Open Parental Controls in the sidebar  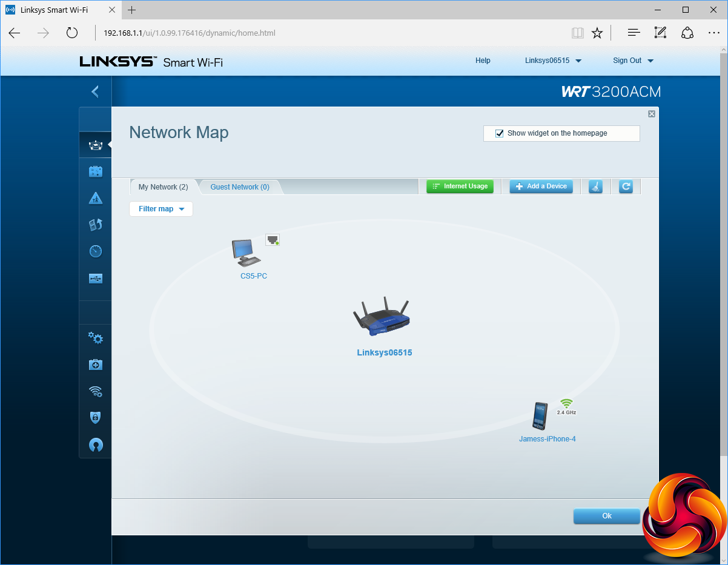(x=96, y=198)
